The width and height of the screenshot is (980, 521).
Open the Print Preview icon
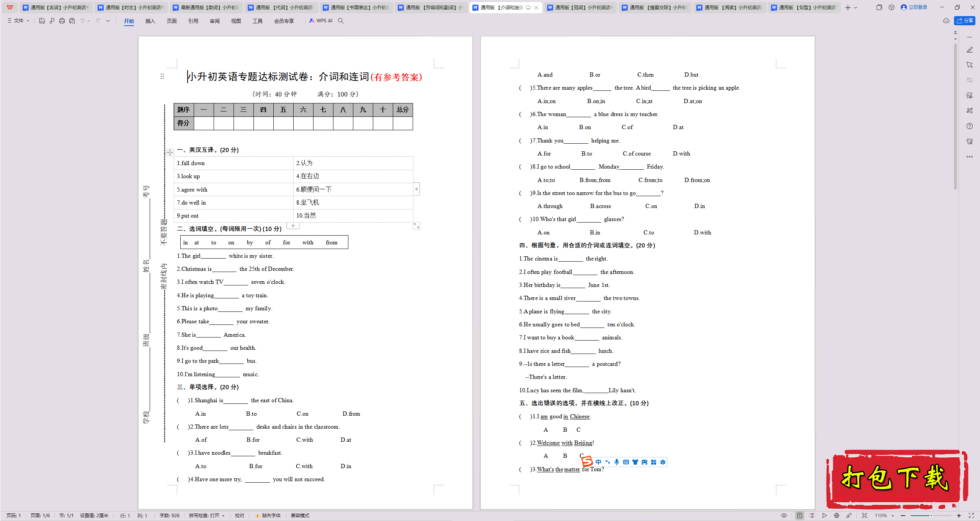[72, 21]
